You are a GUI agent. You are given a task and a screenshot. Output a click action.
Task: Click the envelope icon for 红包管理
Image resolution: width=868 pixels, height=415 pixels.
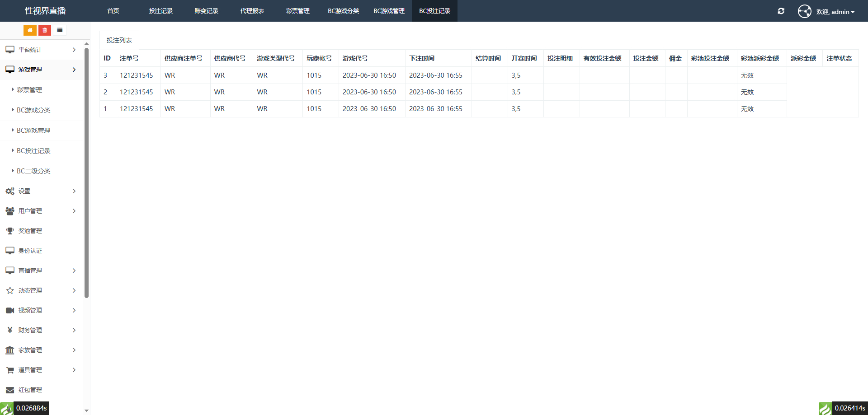point(10,390)
